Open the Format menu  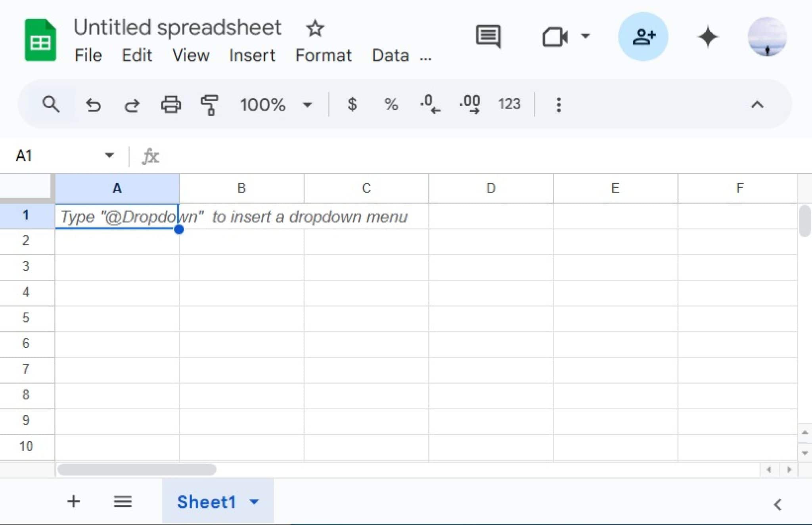(x=323, y=55)
